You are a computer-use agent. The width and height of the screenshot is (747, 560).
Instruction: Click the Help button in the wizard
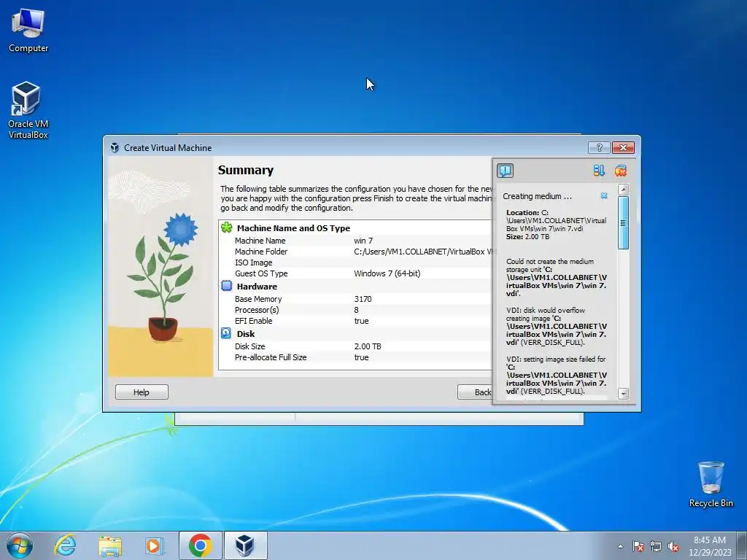click(x=142, y=392)
